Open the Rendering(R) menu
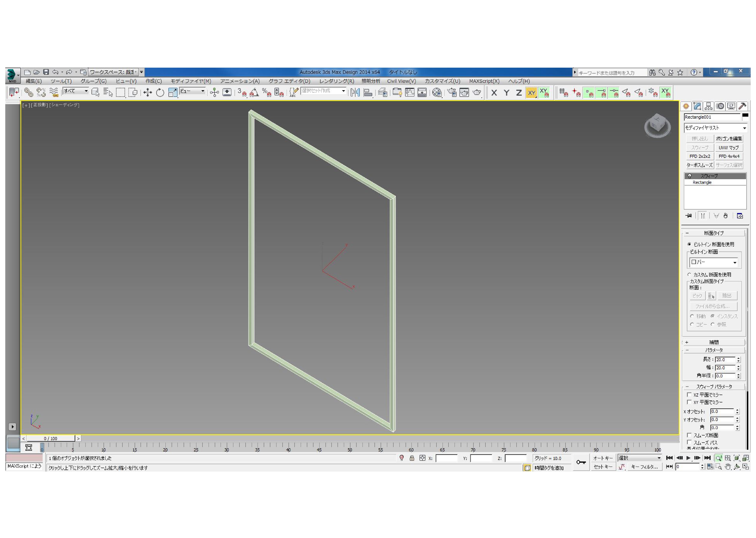 (x=336, y=81)
